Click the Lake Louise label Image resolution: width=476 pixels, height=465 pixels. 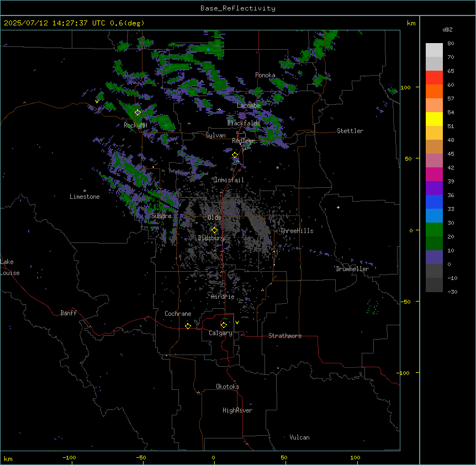(10, 267)
